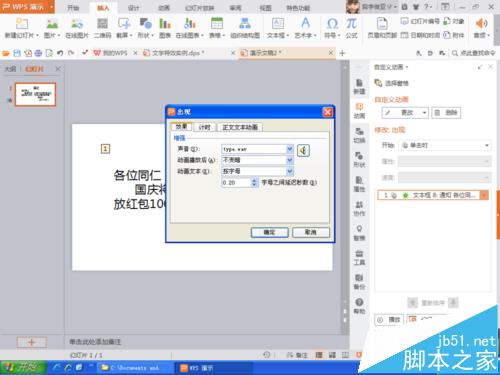Switch to the Design (设计) ribbon tab
The width and height of the screenshot is (500, 375).
133,8
